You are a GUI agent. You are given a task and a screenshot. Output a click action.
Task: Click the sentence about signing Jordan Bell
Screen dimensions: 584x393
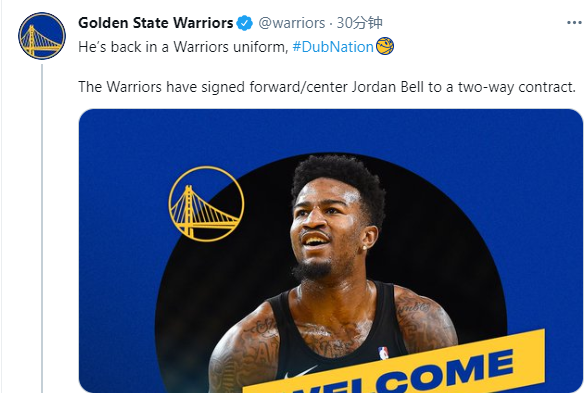(327, 87)
